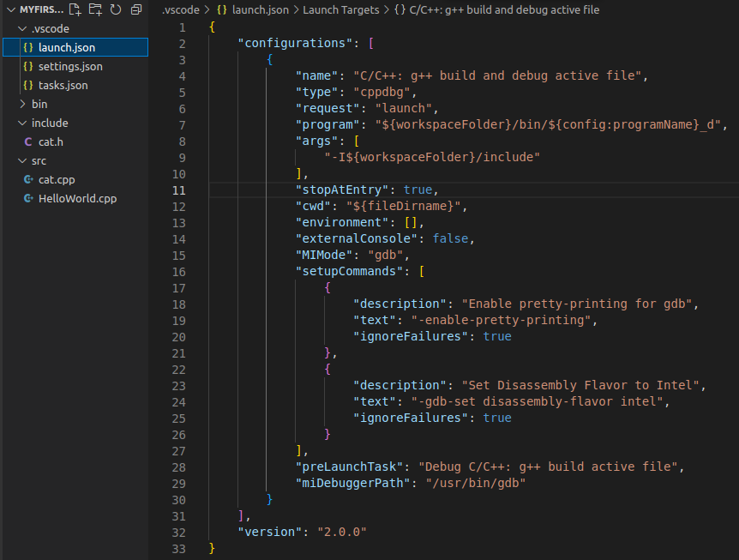This screenshot has height=560, width=739.
Task: Collapse the src folder chevron
Action: pyautogui.click(x=22, y=160)
